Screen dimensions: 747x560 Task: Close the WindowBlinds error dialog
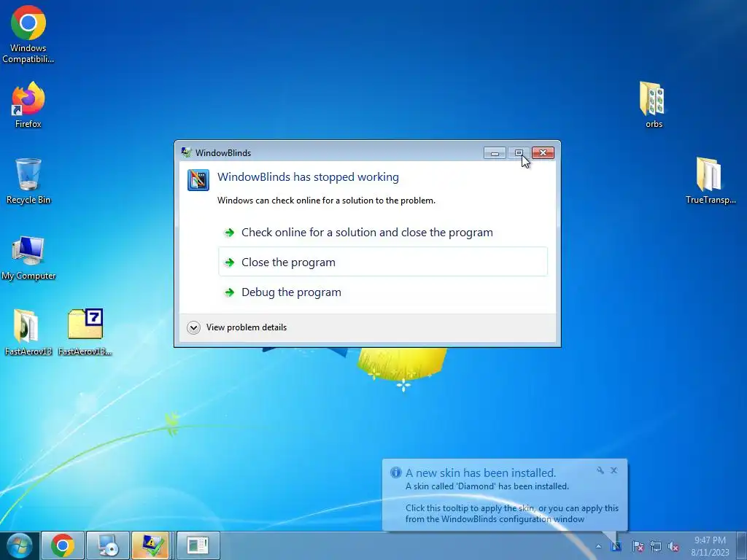click(543, 153)
